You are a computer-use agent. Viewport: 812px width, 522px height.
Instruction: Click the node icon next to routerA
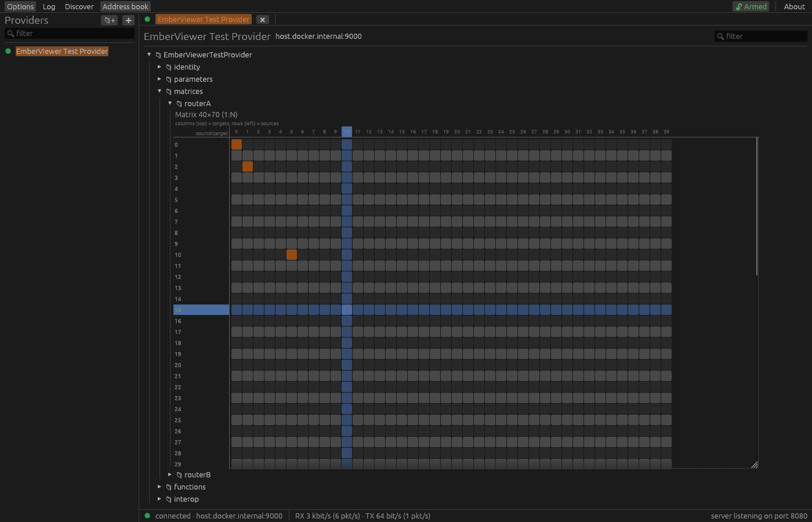(179, 104)
